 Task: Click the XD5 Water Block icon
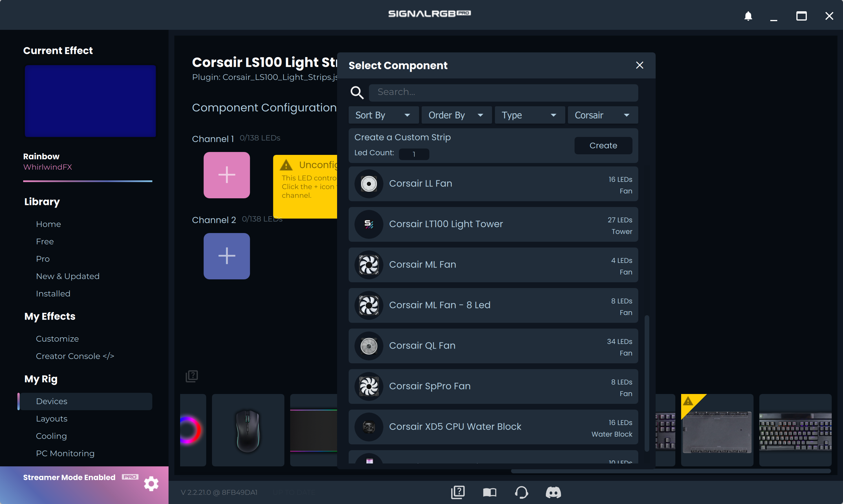(x=369, y=427)
